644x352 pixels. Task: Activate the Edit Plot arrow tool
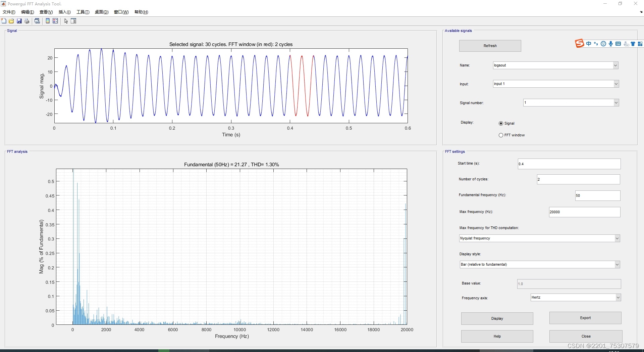pos(66,21)
